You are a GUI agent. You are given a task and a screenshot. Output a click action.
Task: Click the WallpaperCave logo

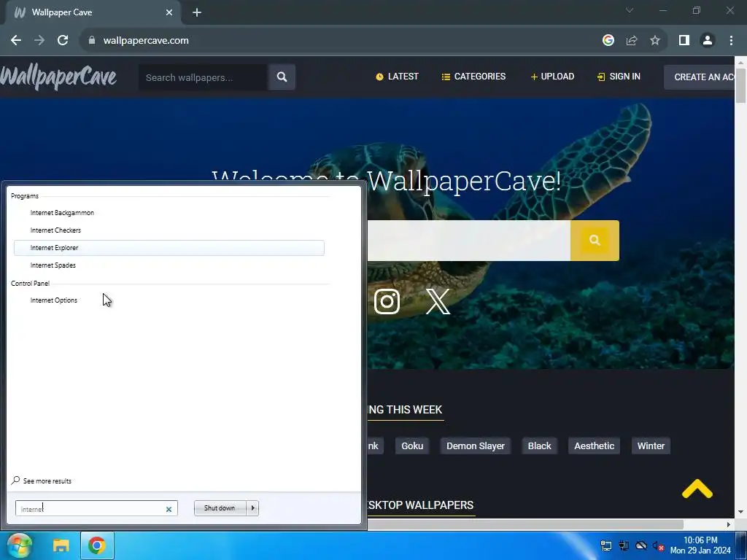pyautogui.click(x=58, y=77)
